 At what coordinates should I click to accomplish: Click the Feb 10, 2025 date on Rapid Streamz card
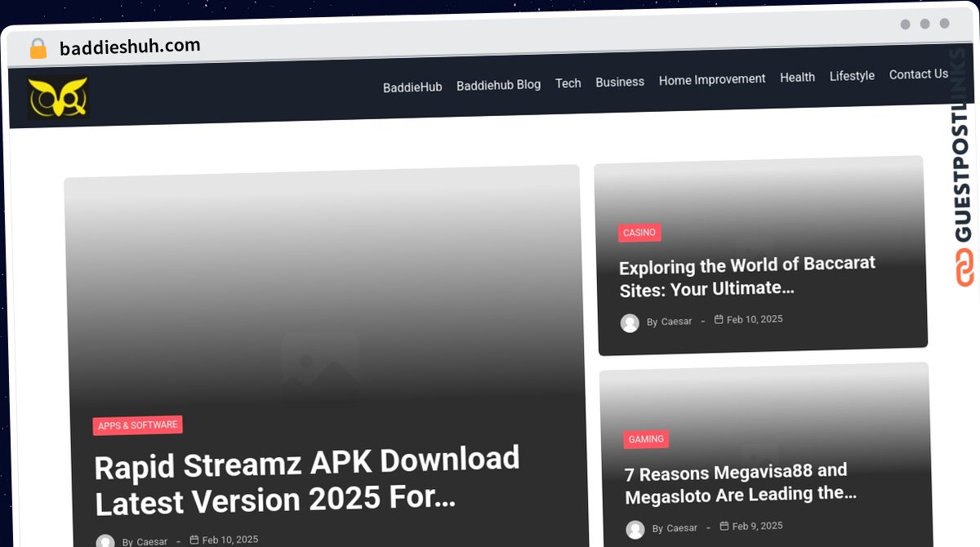point(230,540)
